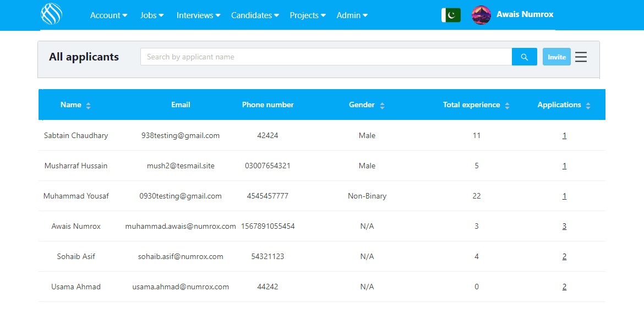Open the Projects menu
The image size is (644, 330).
[x=308, y=15]
